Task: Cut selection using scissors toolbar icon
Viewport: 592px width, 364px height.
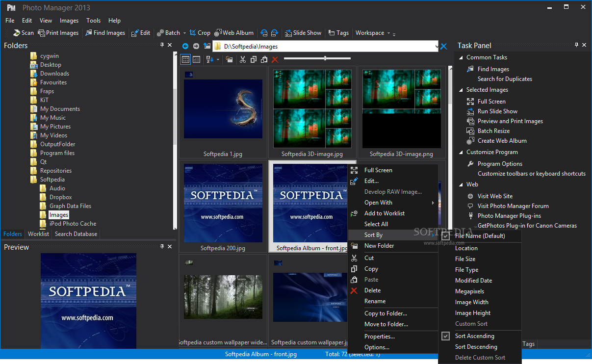Action: (242, 59)
